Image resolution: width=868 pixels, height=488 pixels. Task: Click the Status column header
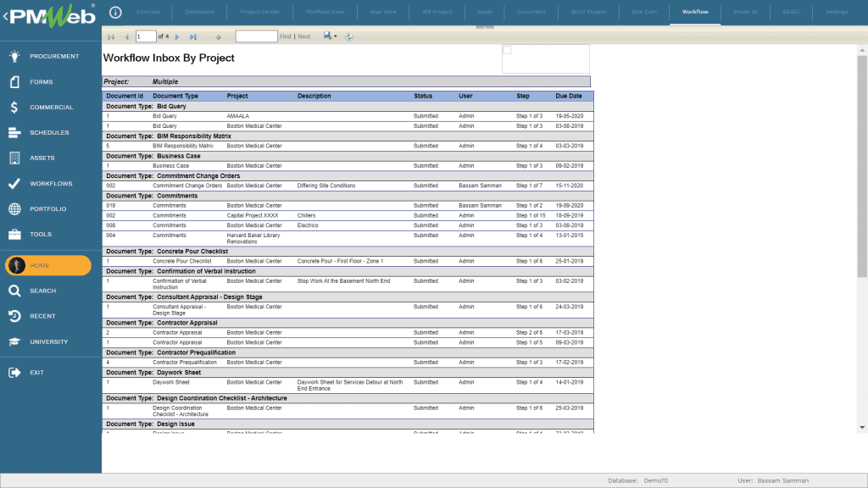423,96
